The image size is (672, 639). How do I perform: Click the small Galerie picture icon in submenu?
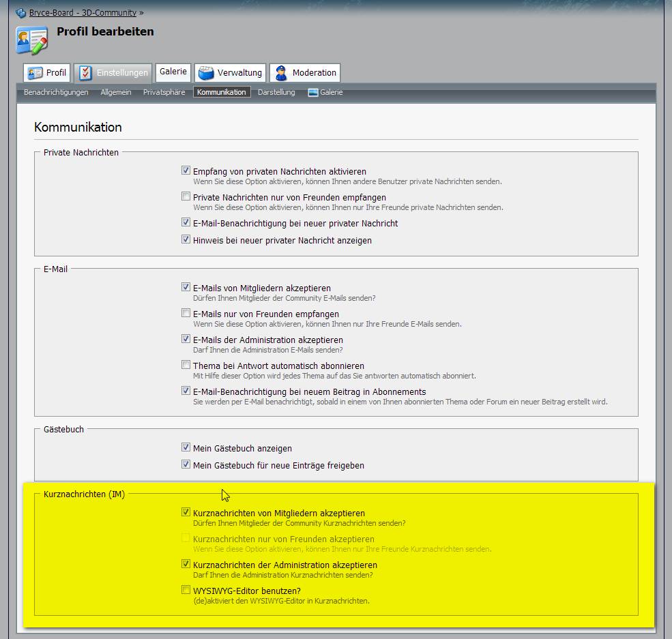pyautogui.click(x=313, y=93)
